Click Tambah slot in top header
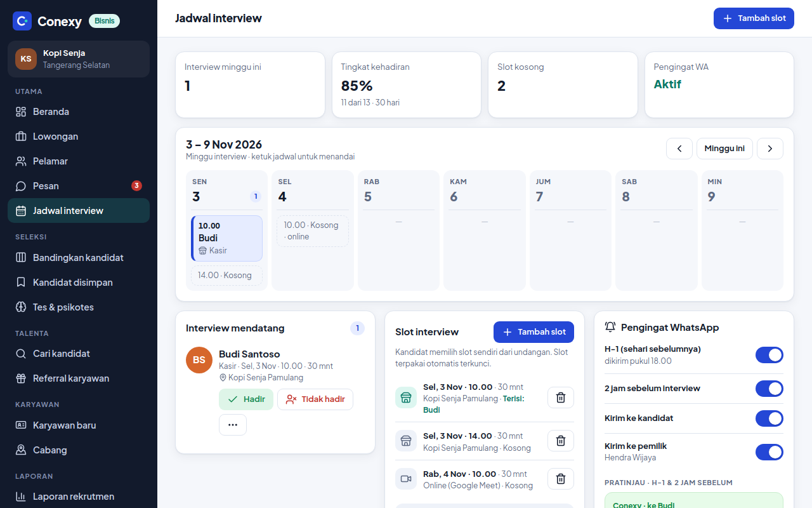Image resolution: width=812 pixels, height=508 pixels. coord(754,18)
